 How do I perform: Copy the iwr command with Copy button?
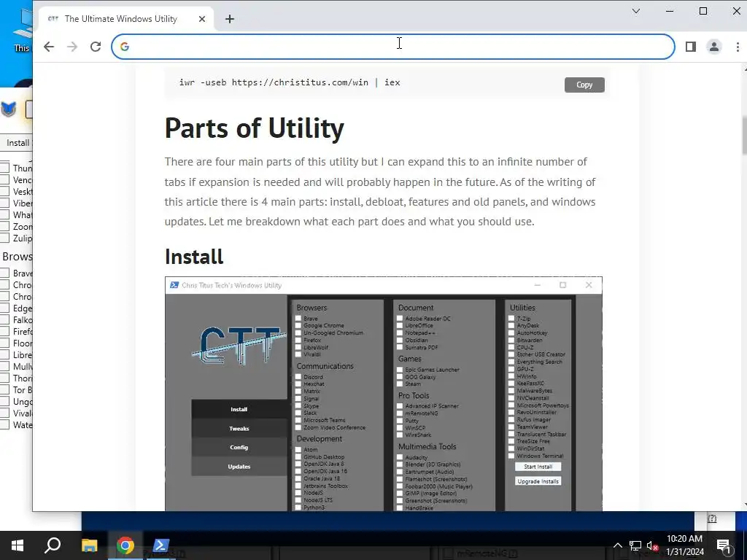(584, 85)
